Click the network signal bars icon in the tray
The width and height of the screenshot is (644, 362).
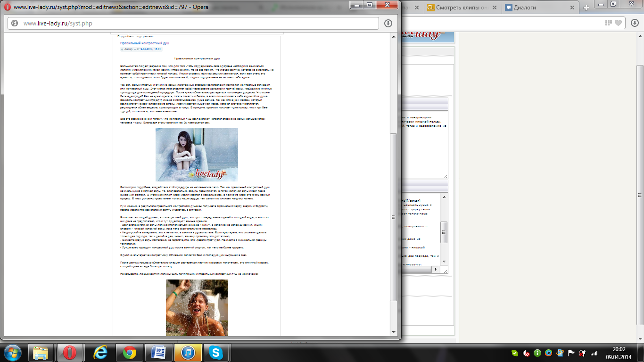pos(594,353)
